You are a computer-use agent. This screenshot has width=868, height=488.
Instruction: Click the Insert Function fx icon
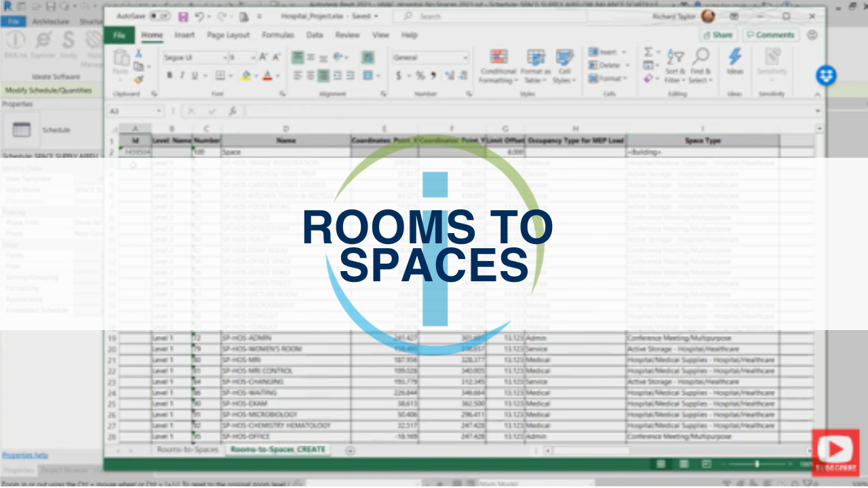pyautogui.click(x=232, y=110)
